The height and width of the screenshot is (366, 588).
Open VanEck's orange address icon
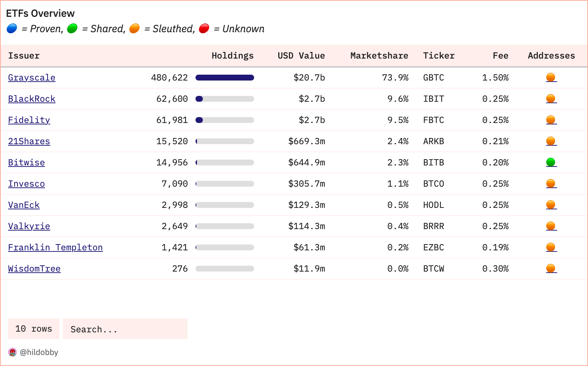pyautogui.click(x=551, y=205)
